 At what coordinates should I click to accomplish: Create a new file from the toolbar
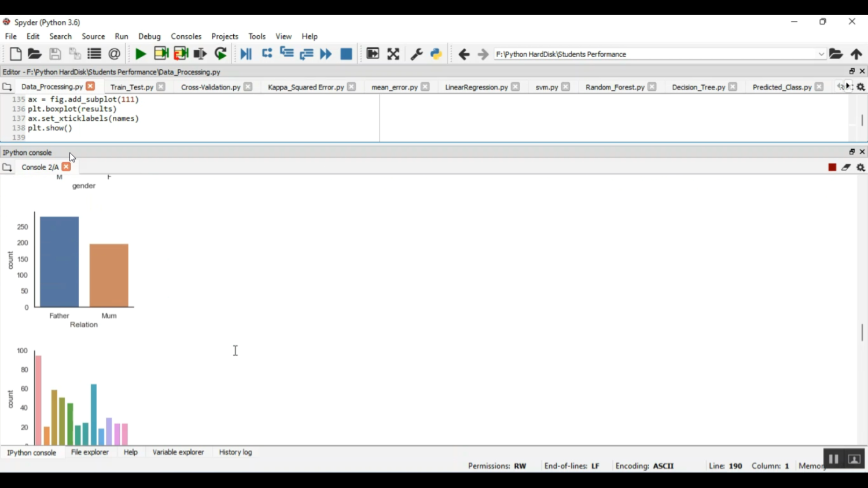click(x=16, y=54)
